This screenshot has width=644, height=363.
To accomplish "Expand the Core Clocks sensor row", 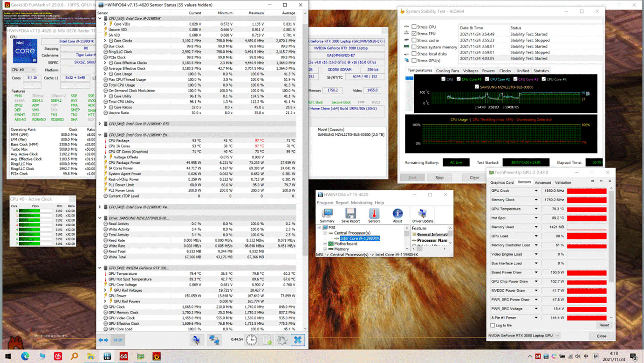I will point(105,41).
